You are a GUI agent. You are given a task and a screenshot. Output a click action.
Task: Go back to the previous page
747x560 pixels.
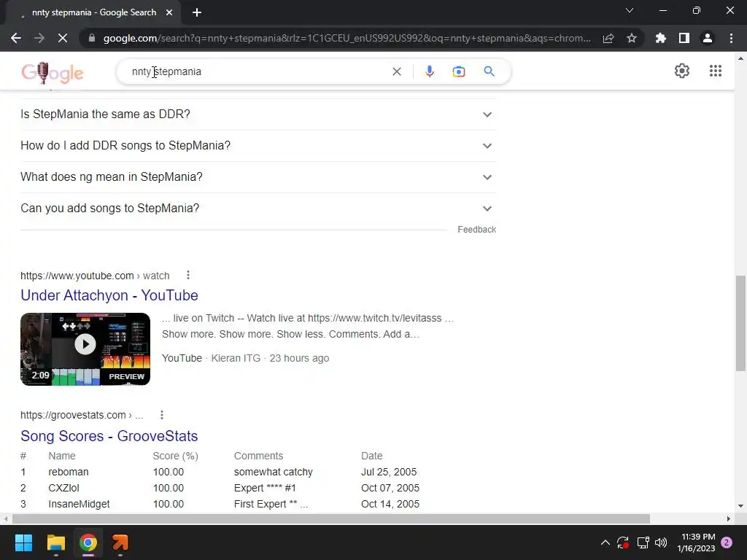click(x=16, y=38)
